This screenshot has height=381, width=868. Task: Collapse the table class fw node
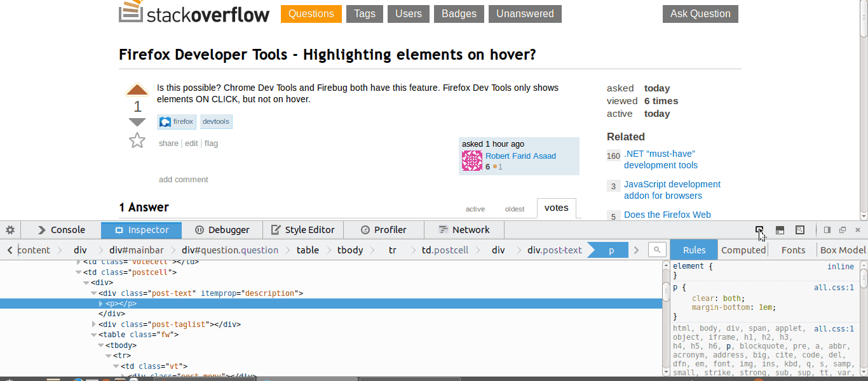(93, 335)
